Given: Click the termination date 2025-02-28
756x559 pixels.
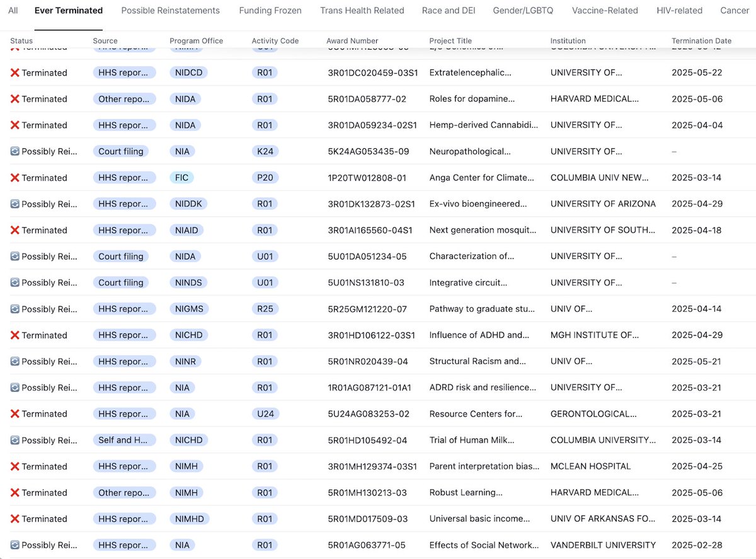Looking at the screenshot, I should click(697, 545).
